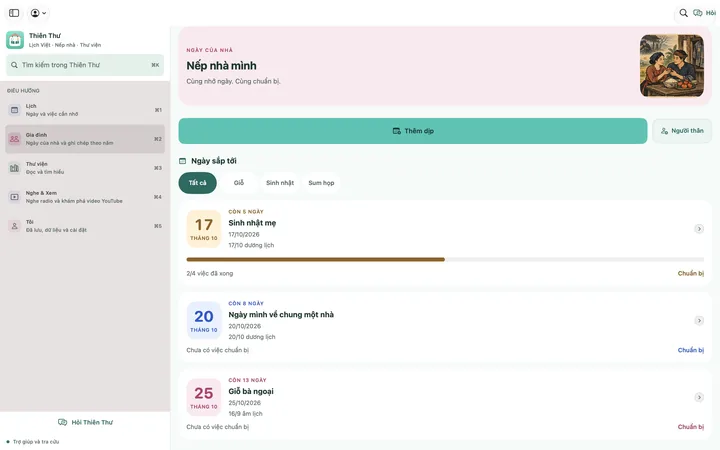This screenshot has height=450, width=720.
Task: Open Ngày mình về chung một nhà title
Action: pyautogui.click(x=281, y=315)
